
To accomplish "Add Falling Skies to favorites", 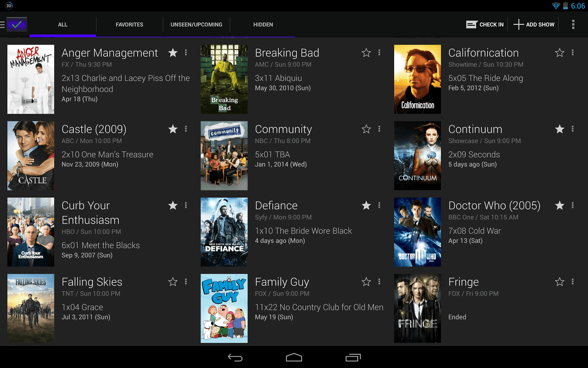I will 173,282.
